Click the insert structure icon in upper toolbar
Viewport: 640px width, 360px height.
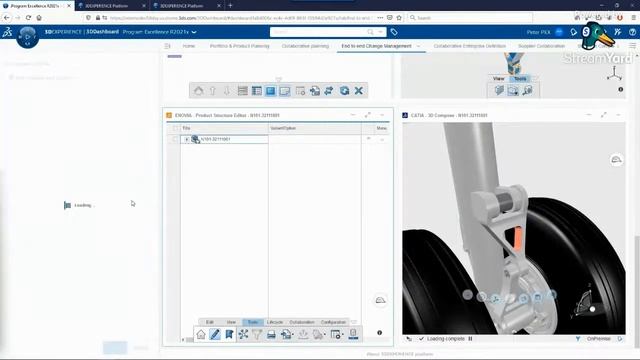pos(315,91)
